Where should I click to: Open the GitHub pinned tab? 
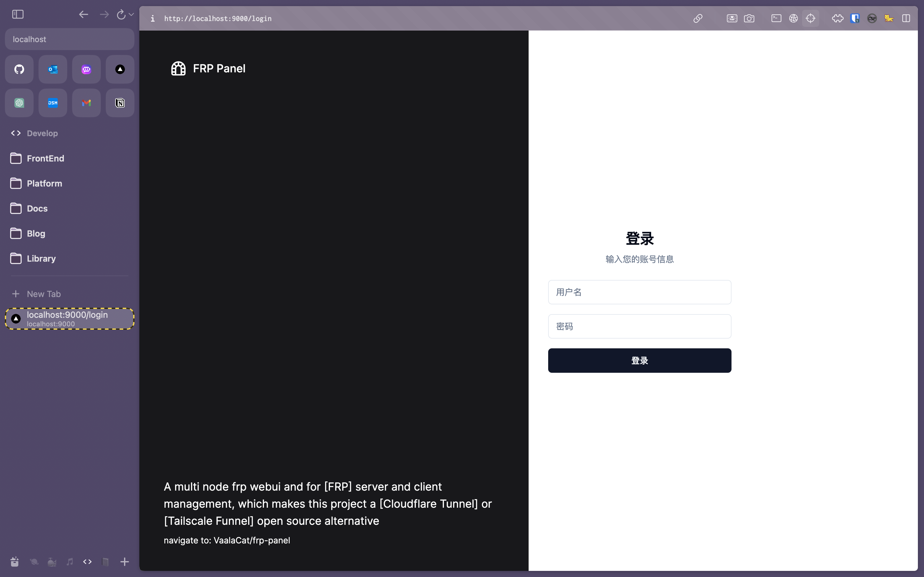pos(19,69)
